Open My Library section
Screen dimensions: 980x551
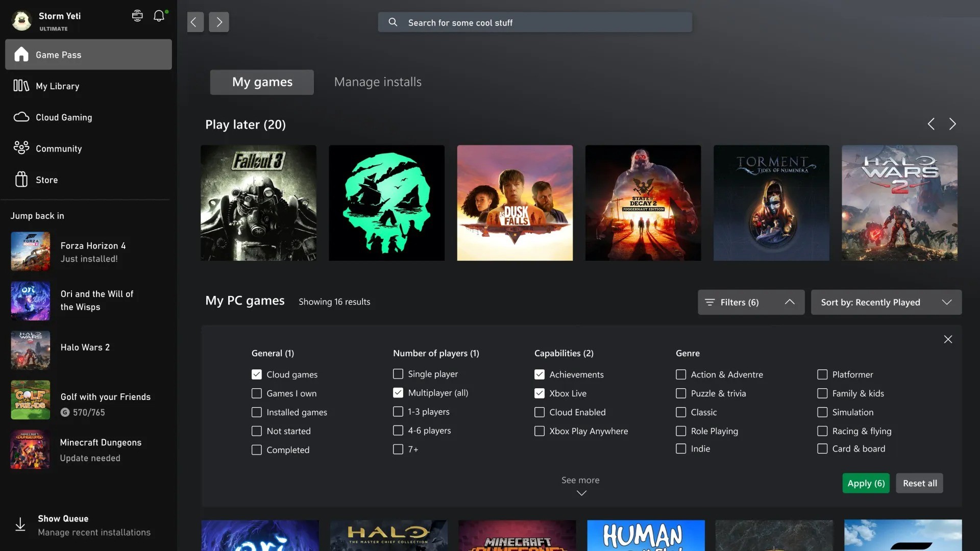57,85
